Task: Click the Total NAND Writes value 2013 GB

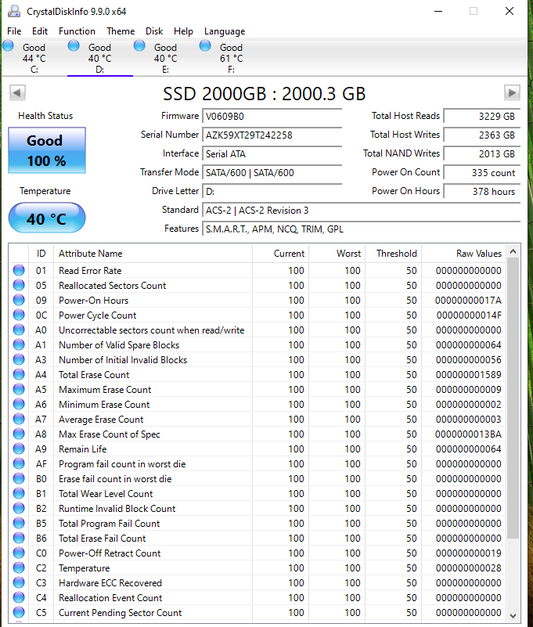Action: 482,154
